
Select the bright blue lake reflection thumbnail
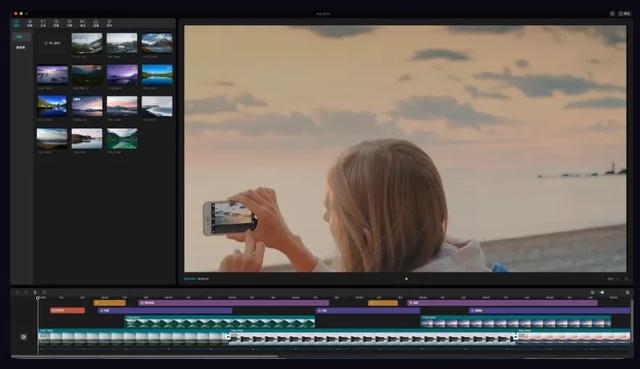157,75
